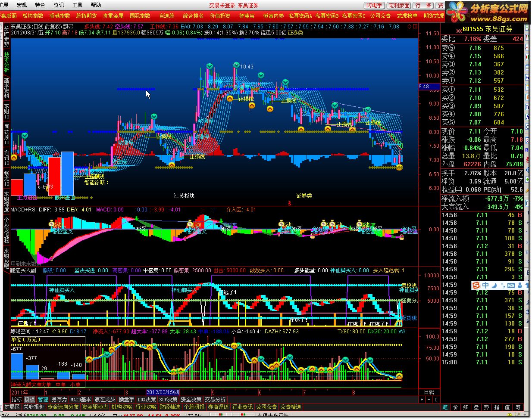Image resolution: width=532 pixels, height=419 pixels.
Task: Select 国际指数 in red toolbar
Action: [x=140, y=16]
